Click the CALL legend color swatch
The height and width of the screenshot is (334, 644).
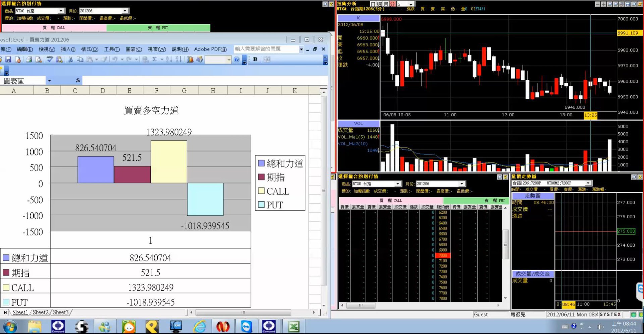pos(261,191)
